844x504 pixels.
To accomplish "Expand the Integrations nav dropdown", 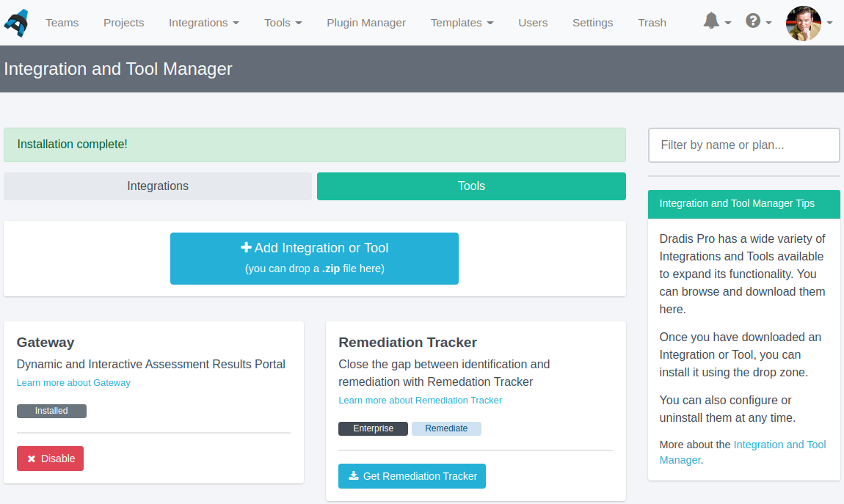I will (203, 23).
